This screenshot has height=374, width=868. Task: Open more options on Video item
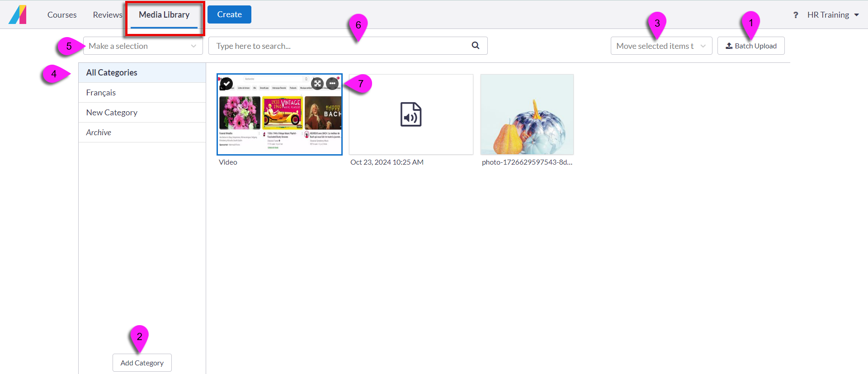pyautogui.click(x=332, y=83)
